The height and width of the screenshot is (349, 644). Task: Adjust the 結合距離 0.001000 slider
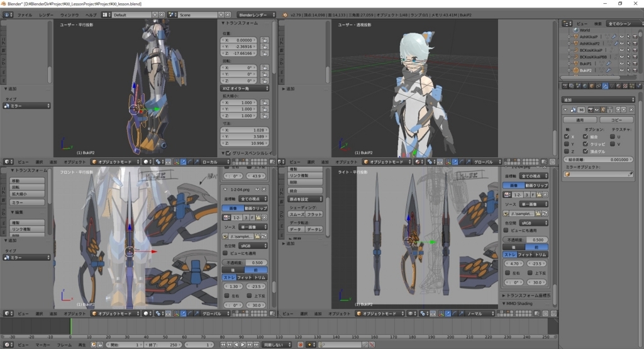click(599, 160)
